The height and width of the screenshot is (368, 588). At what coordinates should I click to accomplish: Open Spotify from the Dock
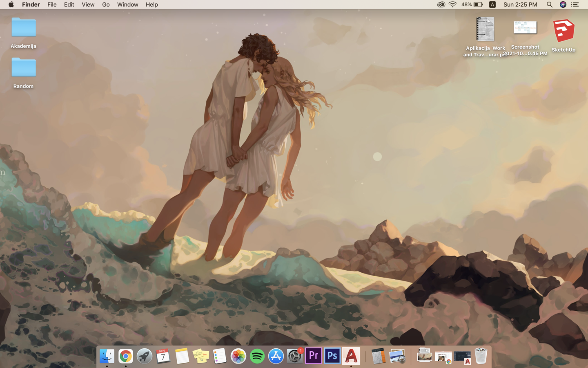point(257,356)
